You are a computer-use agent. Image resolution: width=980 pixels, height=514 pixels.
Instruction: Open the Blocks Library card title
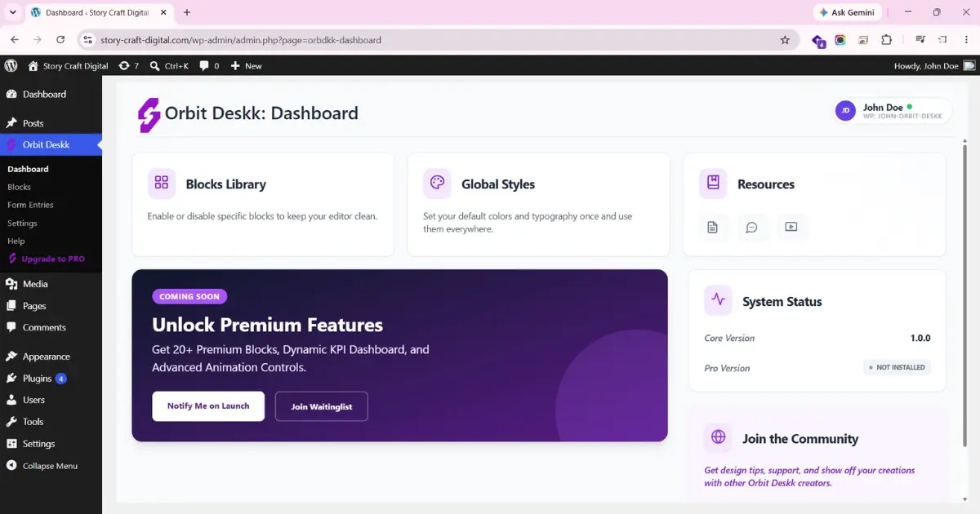coord(226,184)
